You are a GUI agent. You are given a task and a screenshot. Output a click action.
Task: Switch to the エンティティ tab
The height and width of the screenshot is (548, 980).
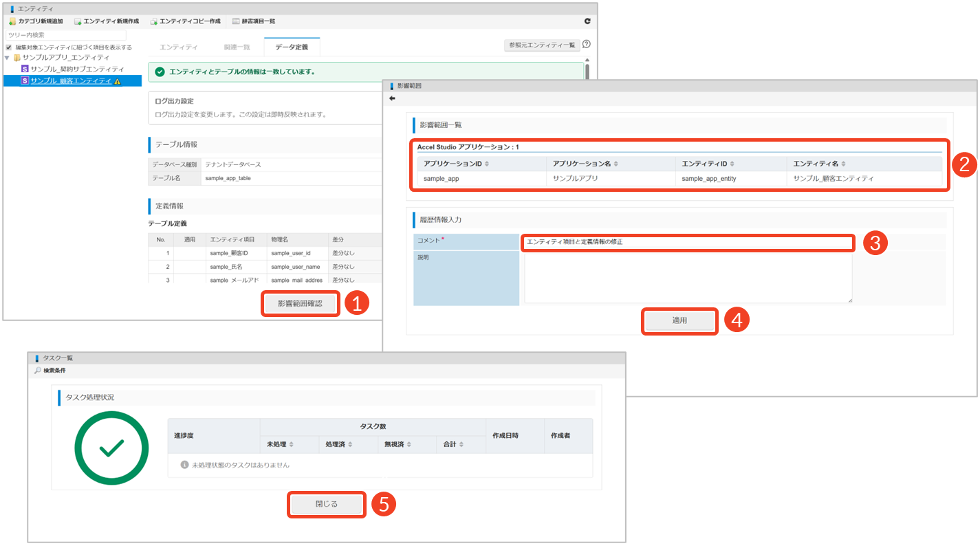pyautogui.click(x=178, y=47)
